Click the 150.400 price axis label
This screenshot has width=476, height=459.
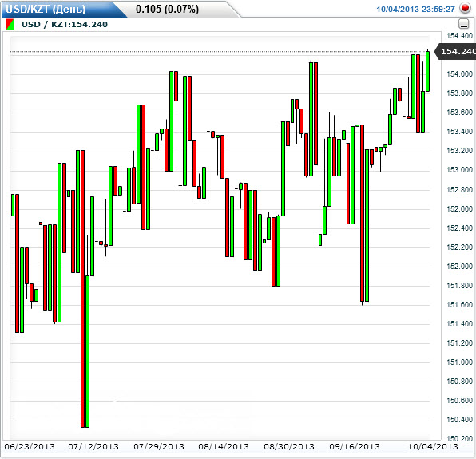coord(459,420)
